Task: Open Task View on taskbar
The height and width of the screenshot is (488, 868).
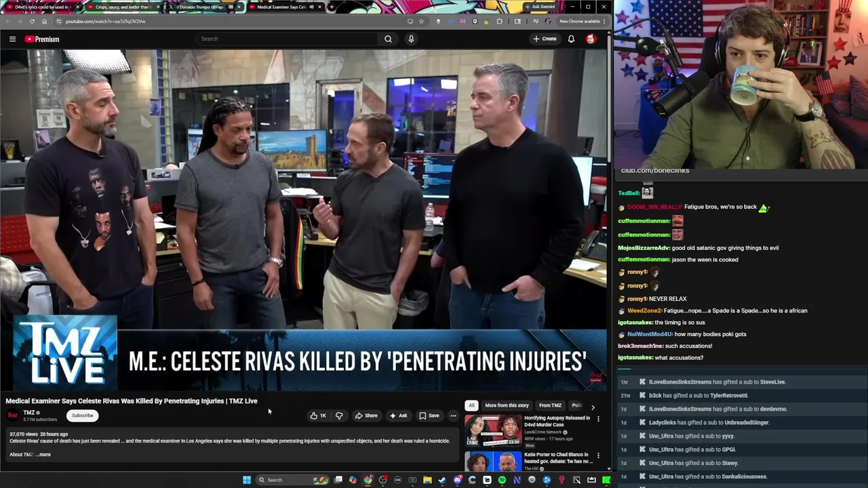Action: (x=338, y=480)
